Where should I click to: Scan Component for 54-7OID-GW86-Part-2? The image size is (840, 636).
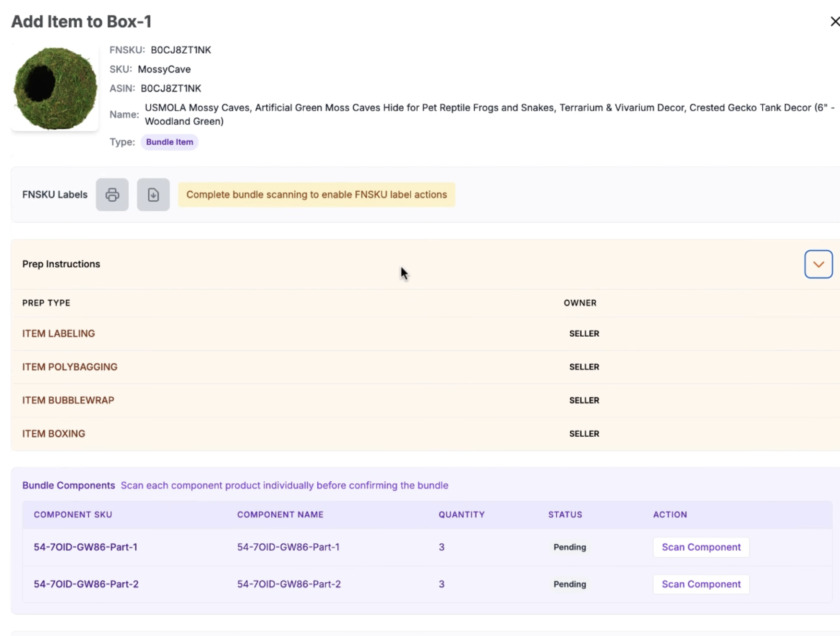click(x=700, y=584)
